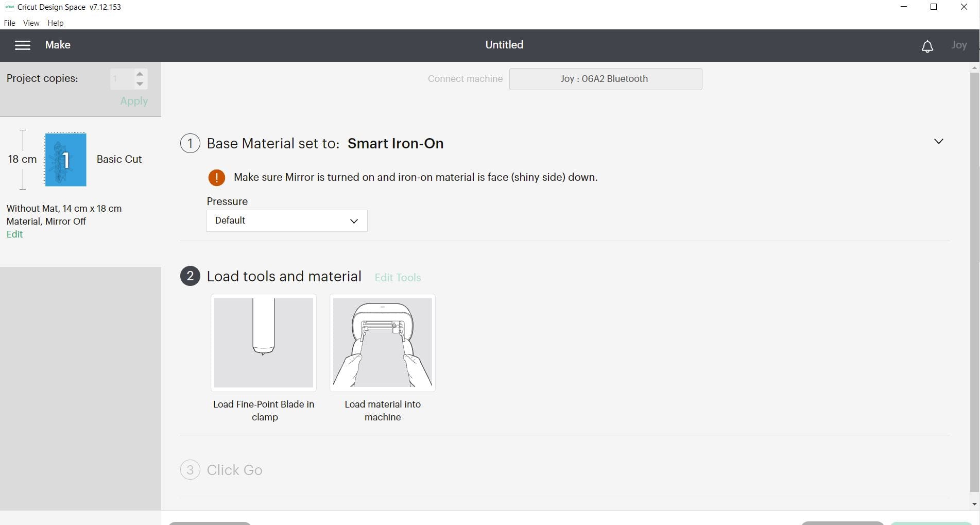Click the Fine-Point Blade illustration
The image size is (980, 525).
click(x=264, y=343)
